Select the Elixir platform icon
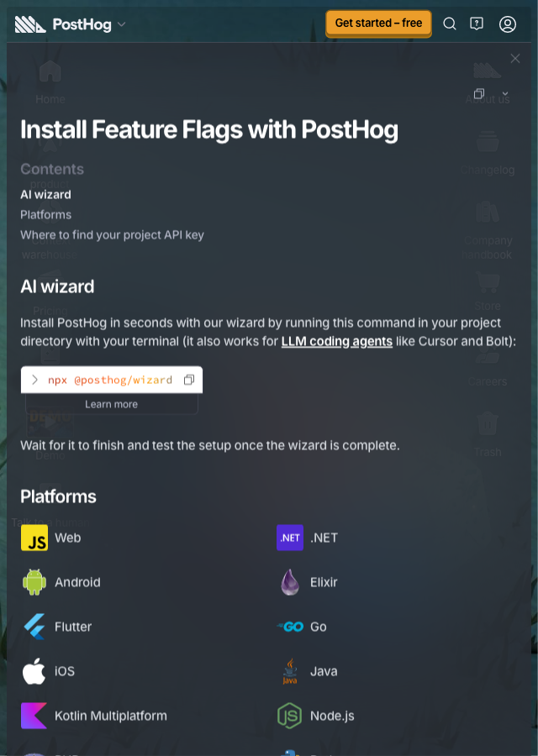 pyautogui.click(x=290, y=582)
